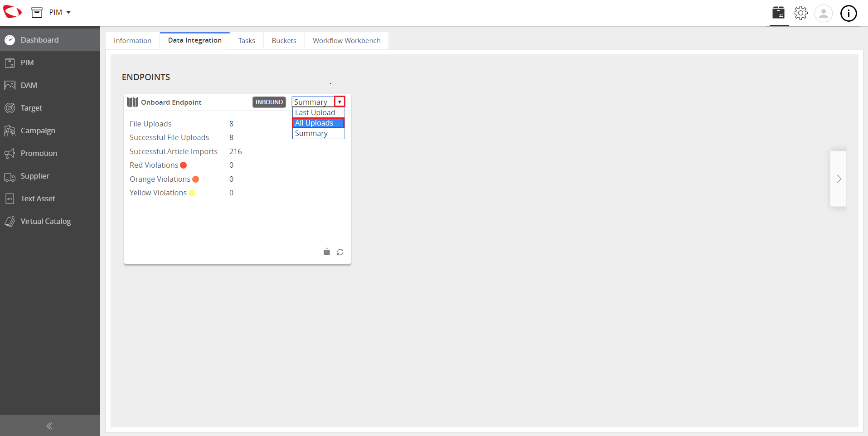Open the PIM module dropdown
868x436 pixels.
click(x=60, y=12)
